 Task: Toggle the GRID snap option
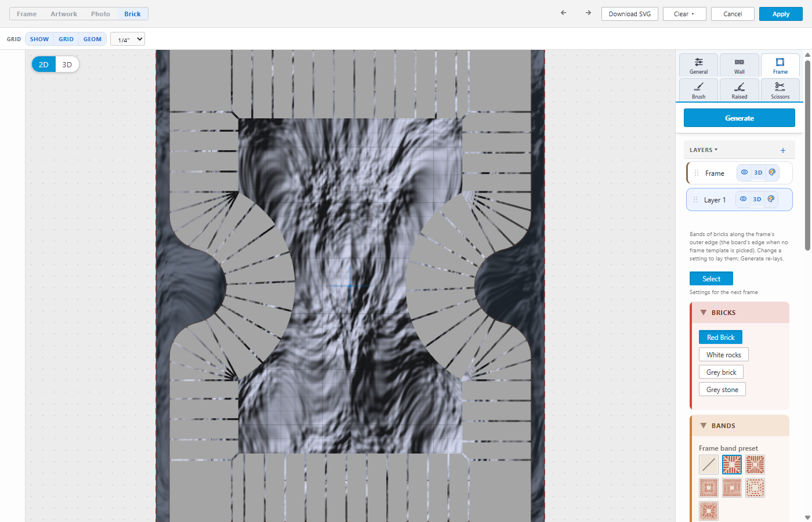[66, 39]
